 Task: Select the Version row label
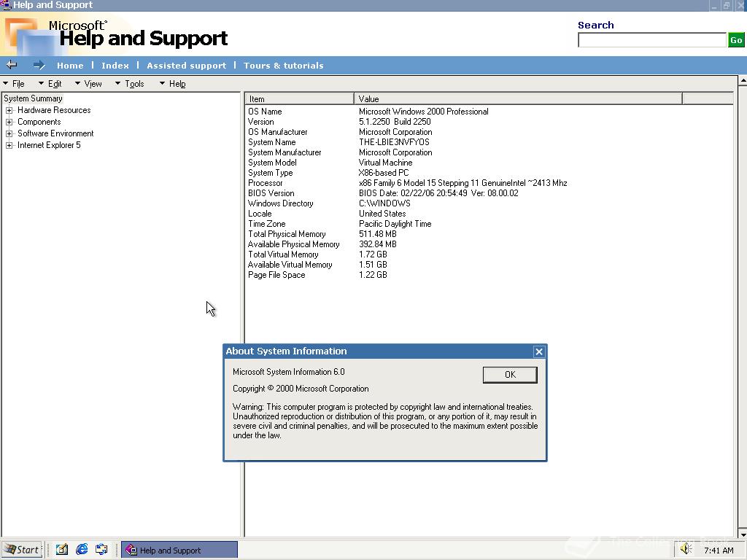point(260,122)
